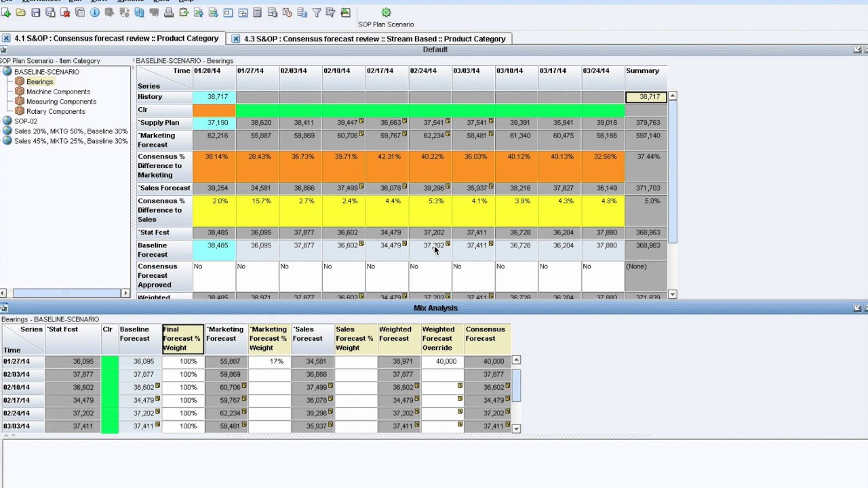Screen dimensions: 868x488
Task: Click the Delete red X toolbar icon
Action: [x=65, y=12]
